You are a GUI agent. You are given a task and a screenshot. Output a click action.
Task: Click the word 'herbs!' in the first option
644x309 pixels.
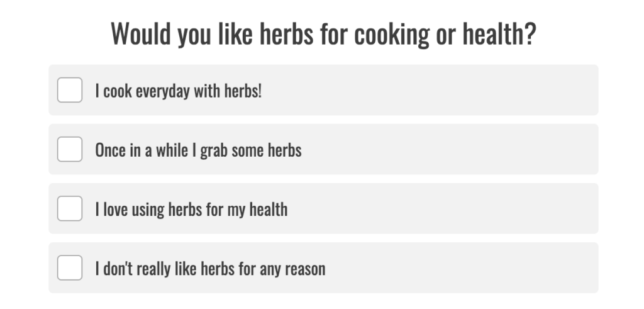point(243,91)
